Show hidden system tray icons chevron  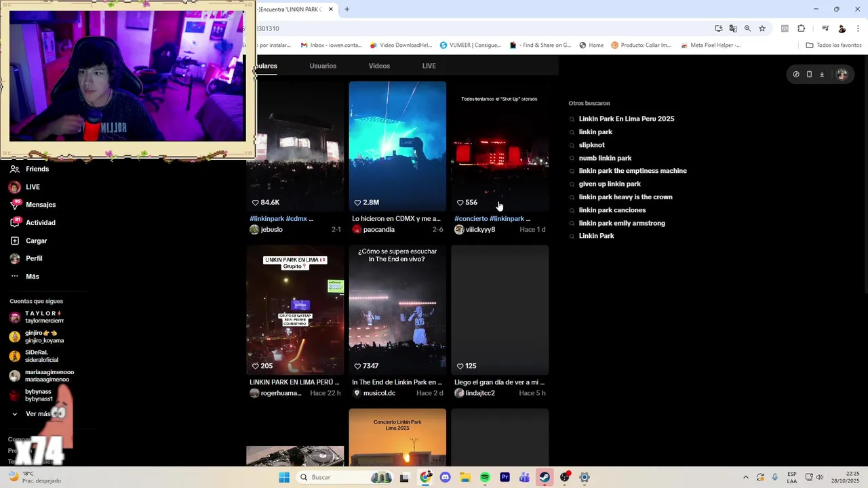click(746, 477)
